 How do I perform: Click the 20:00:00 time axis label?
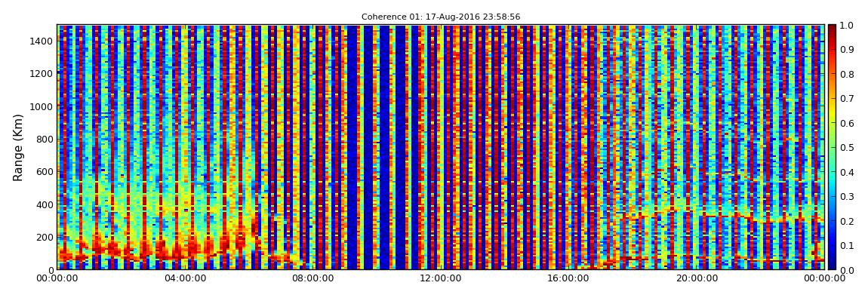click(x=697, y=278)
